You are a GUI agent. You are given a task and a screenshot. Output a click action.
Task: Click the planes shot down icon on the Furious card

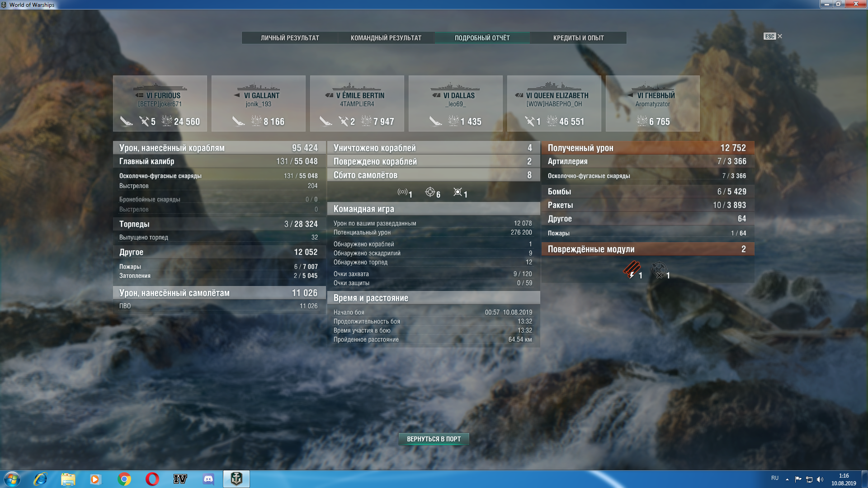pos(144,121)
